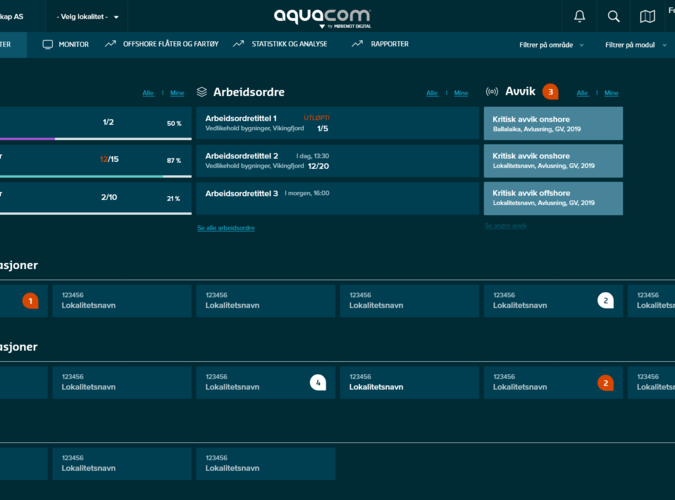
Task: Show Mine in Avvik section
Action: (x=611, y=93)
